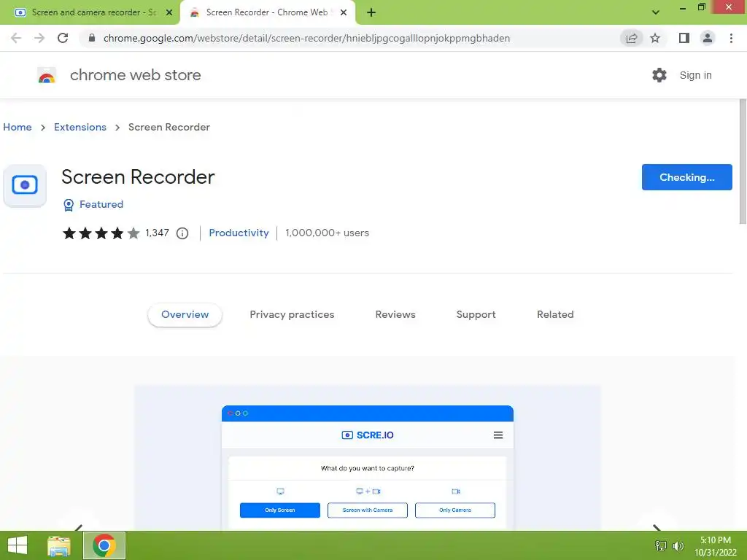Click the network tray icon
Screen dimensions: 747x560
(x=661, y=546)
